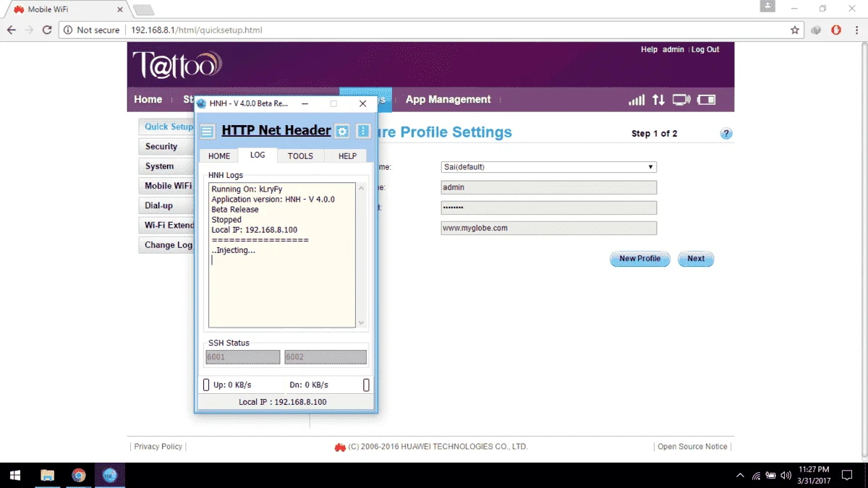
Task: Click the APN field www.myglobe.com
Action: click(549, 228)
